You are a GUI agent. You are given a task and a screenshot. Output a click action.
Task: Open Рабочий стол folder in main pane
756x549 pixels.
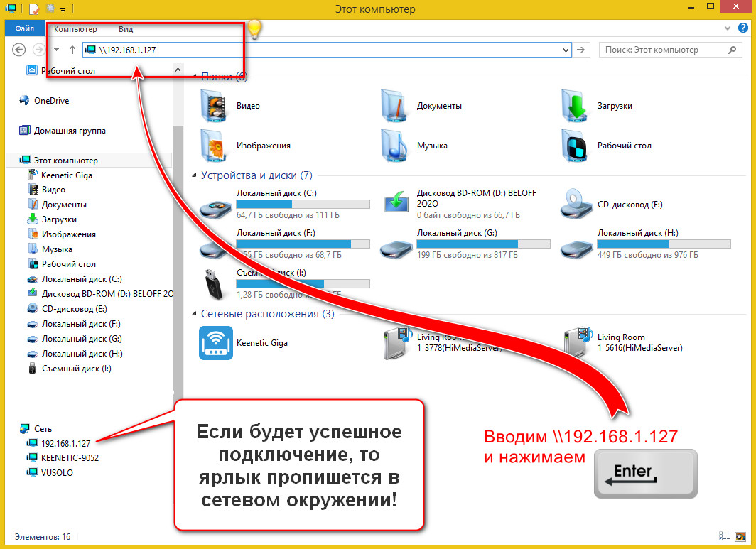(607, 145)
